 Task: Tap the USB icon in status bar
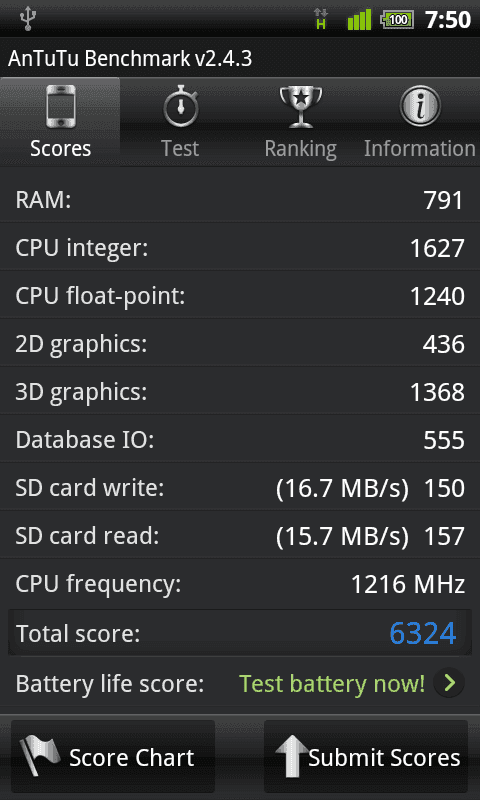26,19
